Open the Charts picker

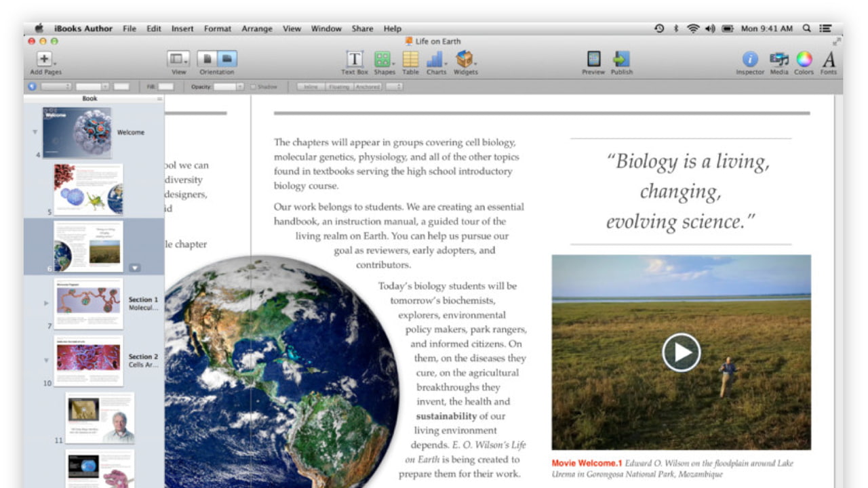[435, 59]
